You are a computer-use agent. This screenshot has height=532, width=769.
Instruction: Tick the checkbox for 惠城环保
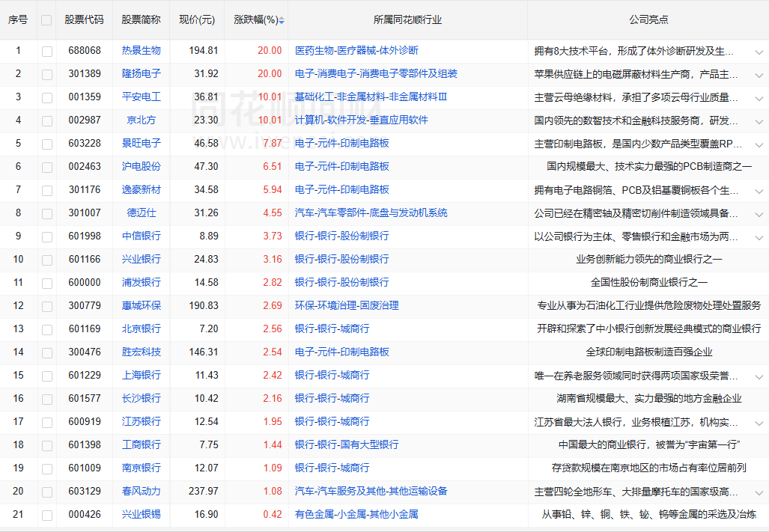[x=47, y=307]
